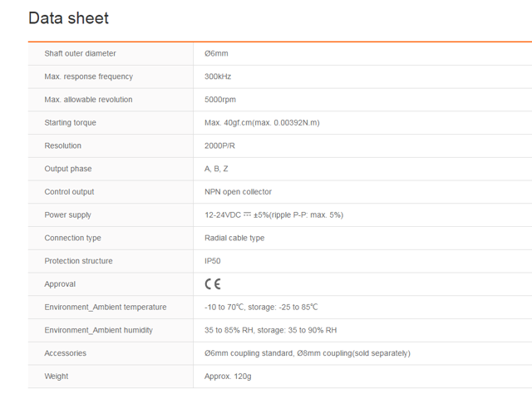532x399 pixels.
Task: Click the Ø6mm coupling standard accessories text
Action: tap(249, 353)
